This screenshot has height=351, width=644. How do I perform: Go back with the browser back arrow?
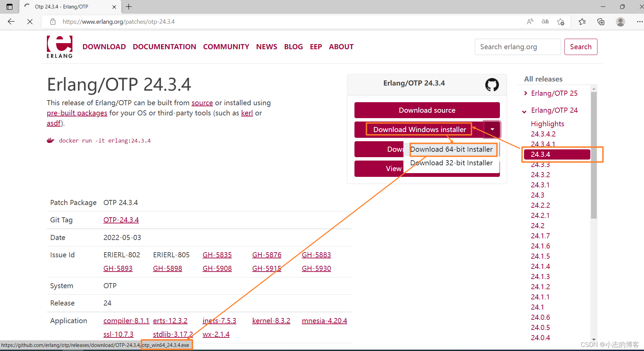point(11,22)
